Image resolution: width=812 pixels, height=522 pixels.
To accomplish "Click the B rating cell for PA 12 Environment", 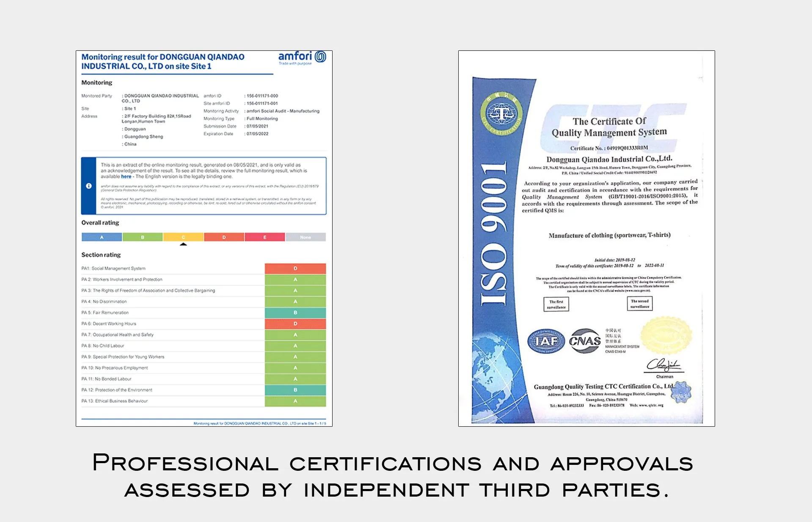I will pos(295,390).
